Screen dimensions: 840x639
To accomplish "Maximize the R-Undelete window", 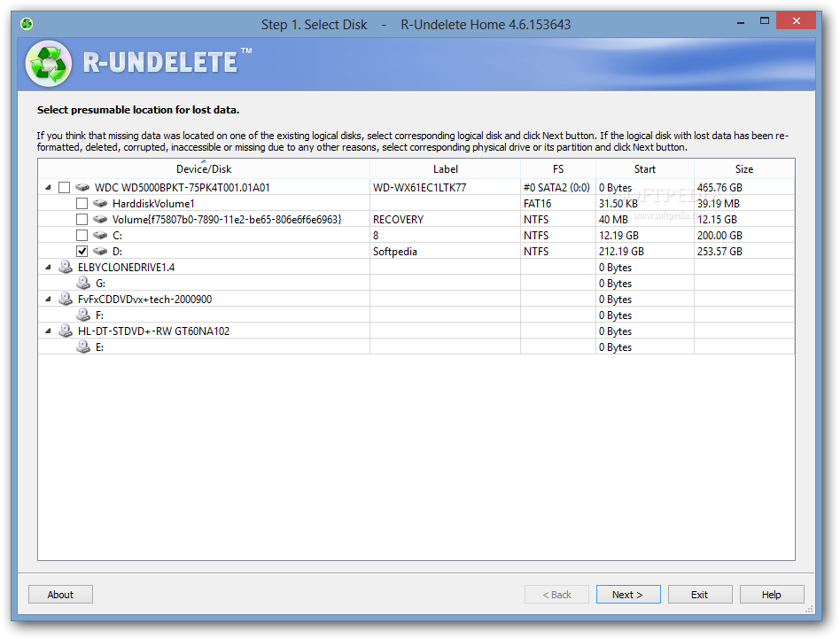I will click(x=765, y=21).
